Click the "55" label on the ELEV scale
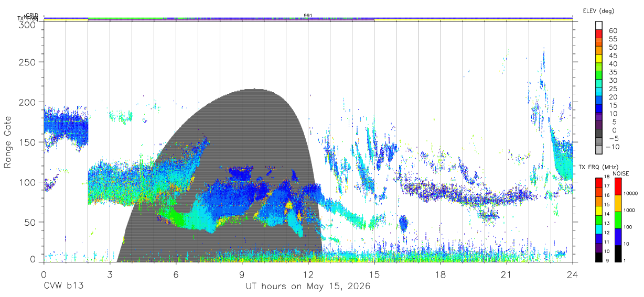The height and width of the screenshot is (297, 644). [613, 39]
